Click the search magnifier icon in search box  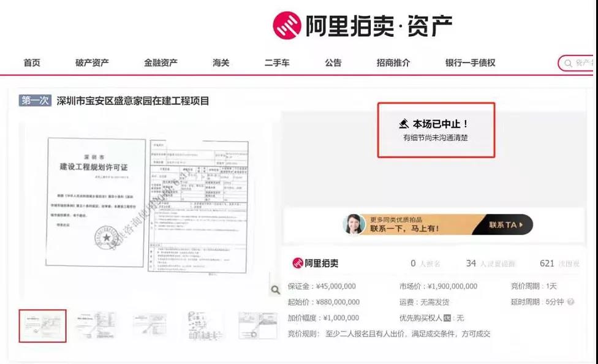click(568, 63)
